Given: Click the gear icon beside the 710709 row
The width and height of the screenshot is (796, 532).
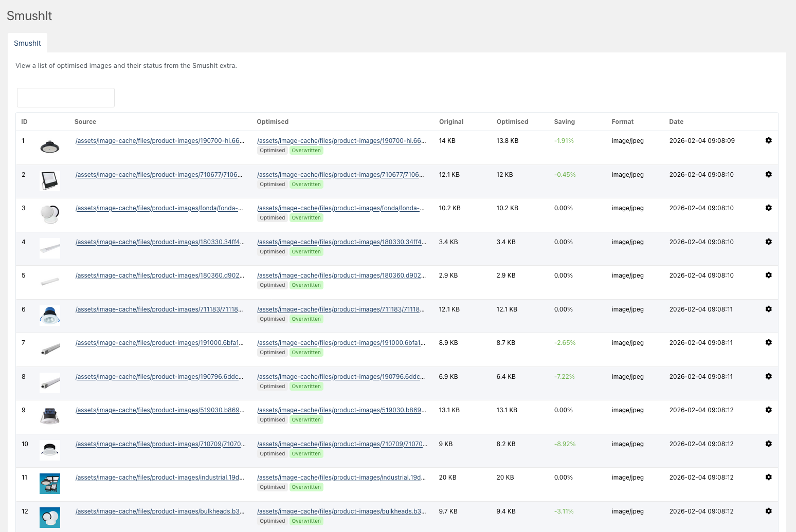Looking at the screenshot, I should (x=768, y=444).
